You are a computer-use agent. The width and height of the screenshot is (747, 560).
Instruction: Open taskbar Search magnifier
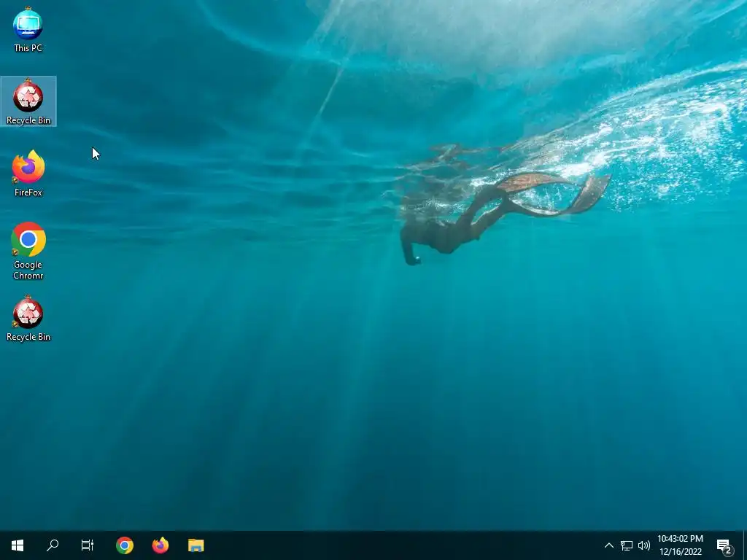click(53, 545)
